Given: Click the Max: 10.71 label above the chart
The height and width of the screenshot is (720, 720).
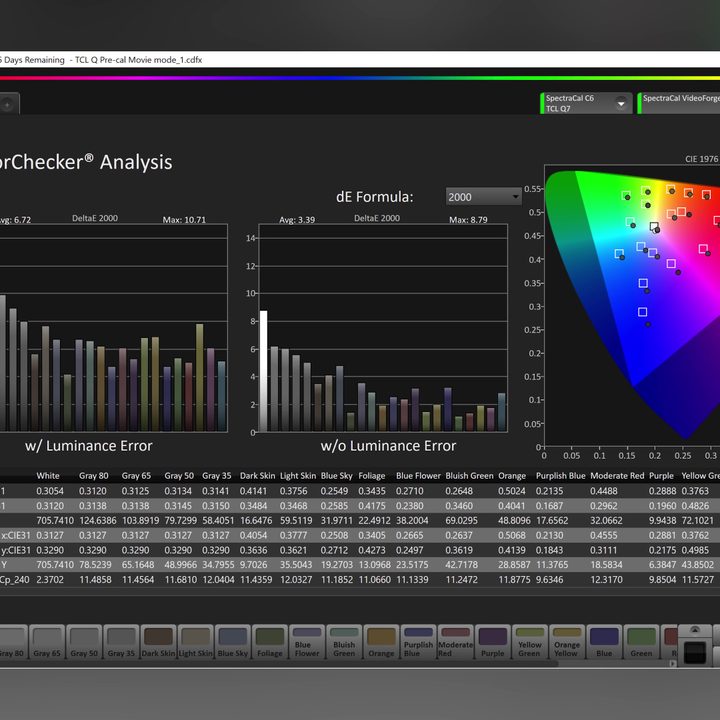Looking at the screenshot, I should [x=184, y=220].
